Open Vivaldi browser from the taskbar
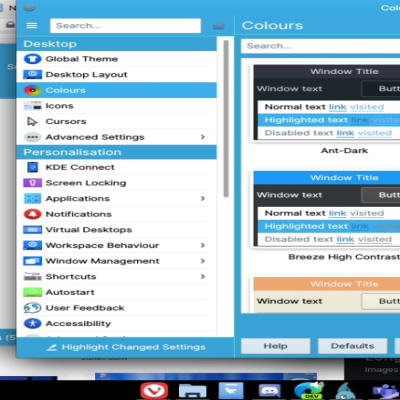 pos(154,391)
